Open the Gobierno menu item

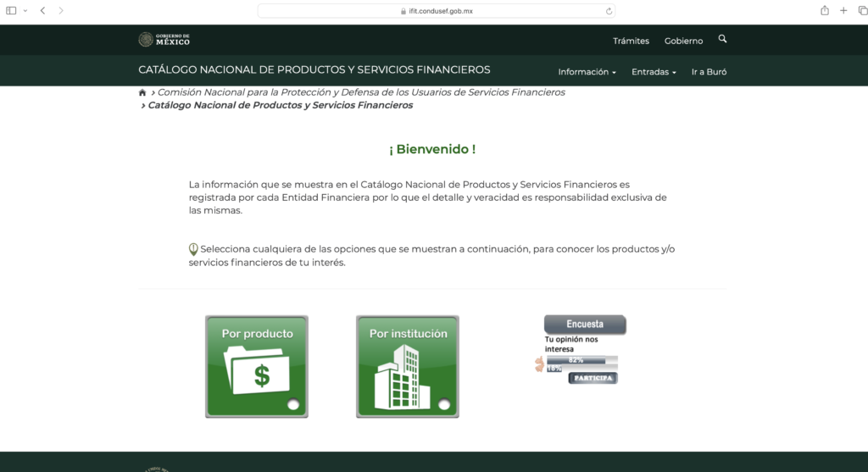(x=683, y=41)
